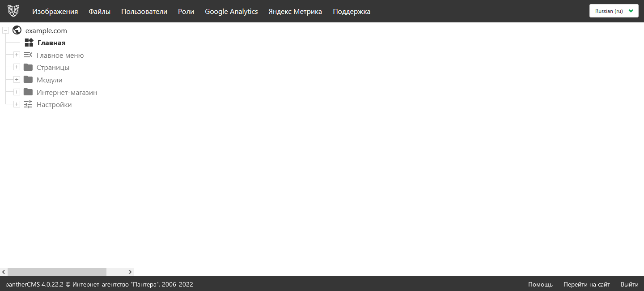The width and height of the screenshot is (644, 291).
Task: Click the sliders icon beside Настройки
Action: coord(28,104)
